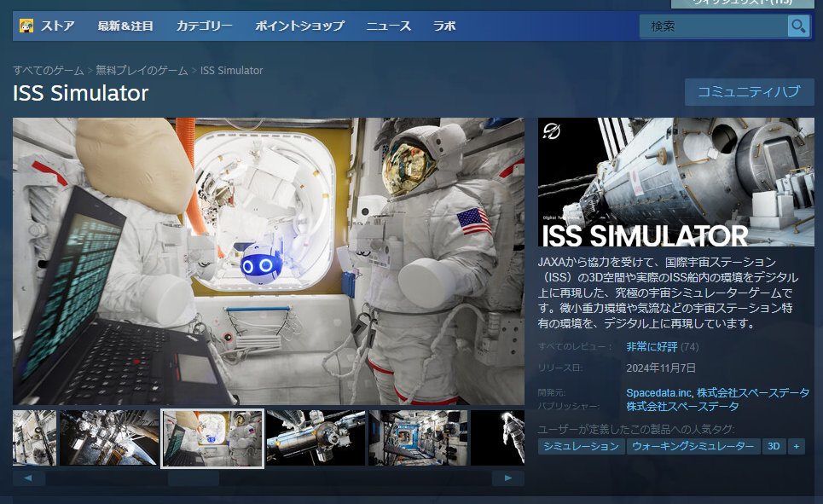The image size is (823, 504).
Task: Go to ポイントショップ
Action: pos(299,26)
